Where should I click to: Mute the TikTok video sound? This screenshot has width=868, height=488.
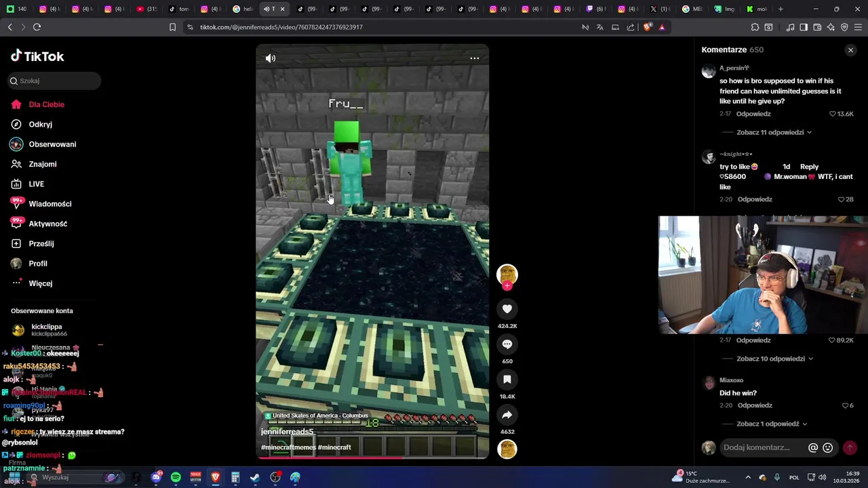click(x=271, y=58)
